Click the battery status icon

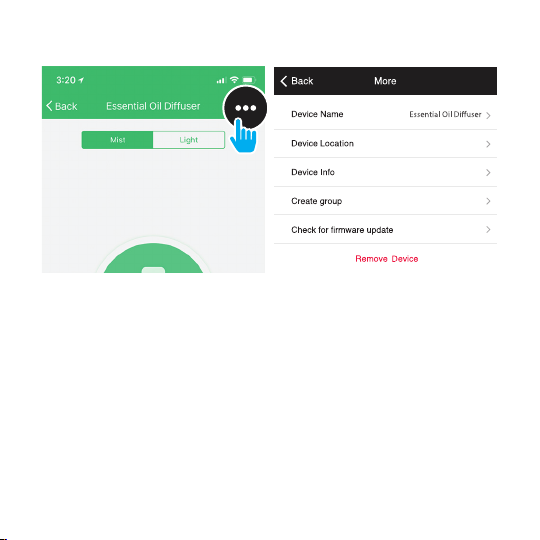click(x=249, y=80)
